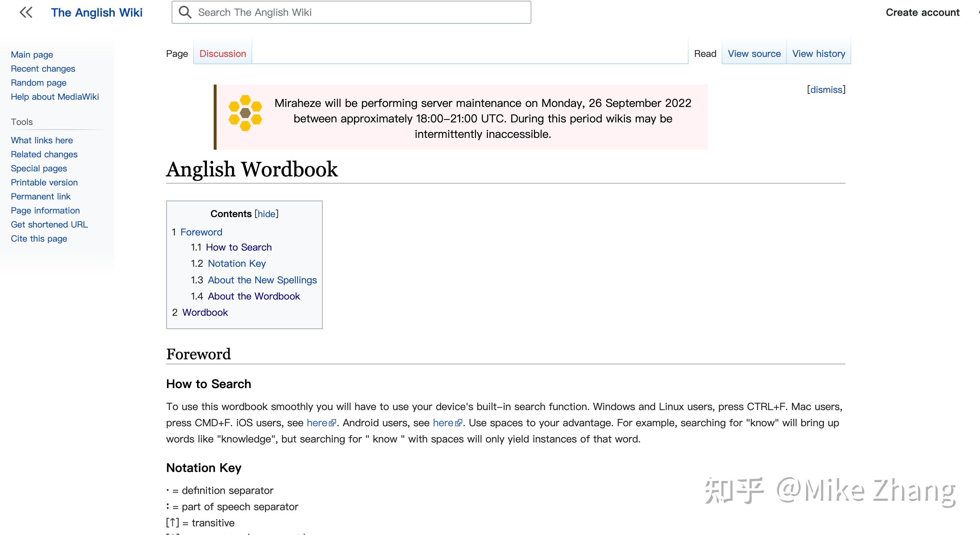Open Recent changes in sidebar

coord(43,68)
